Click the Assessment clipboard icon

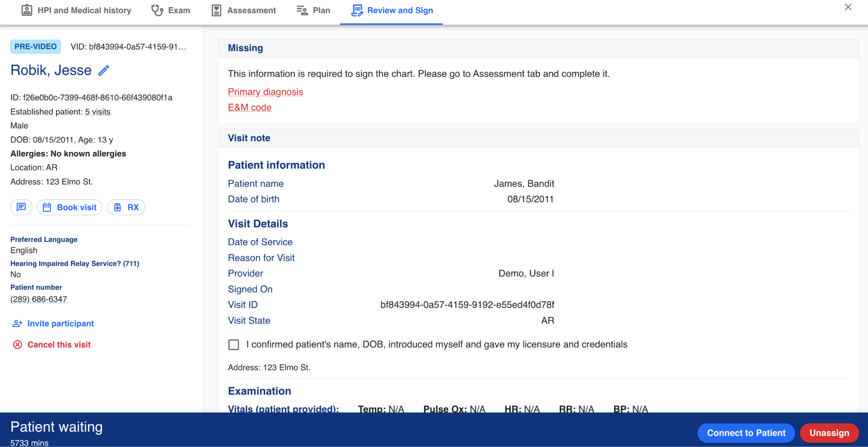pos(216,10)
